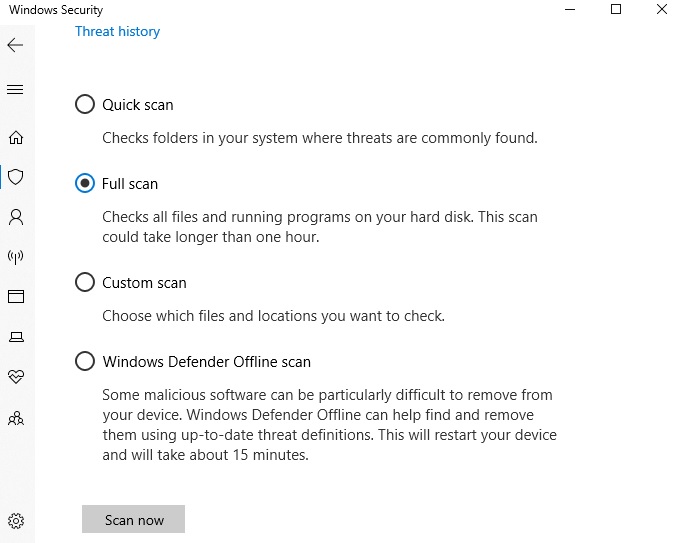Image resolution: width=678 pixels, height=543 pixels.
Task: Open Settings gear icon
Action: click(16, 521)
